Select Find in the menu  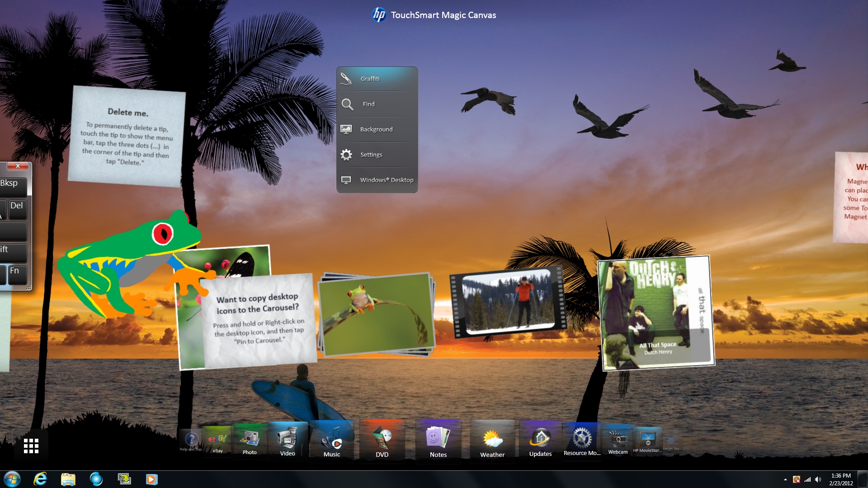pos(377,104)
